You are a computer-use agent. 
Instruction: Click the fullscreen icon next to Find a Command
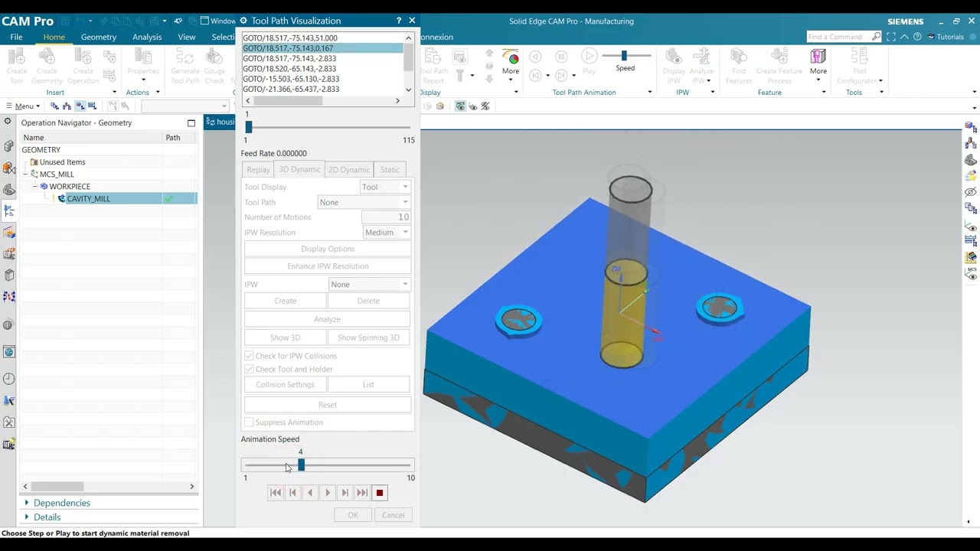891,37
